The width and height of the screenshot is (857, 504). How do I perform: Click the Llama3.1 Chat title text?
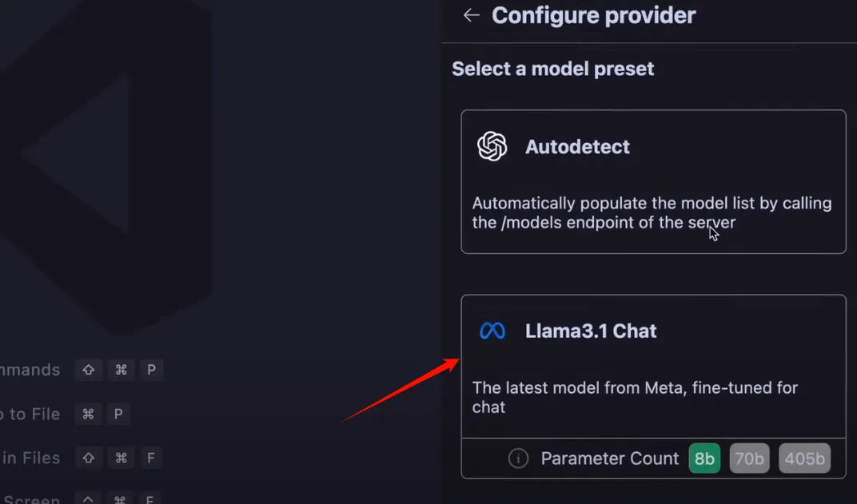click(591, 331)
